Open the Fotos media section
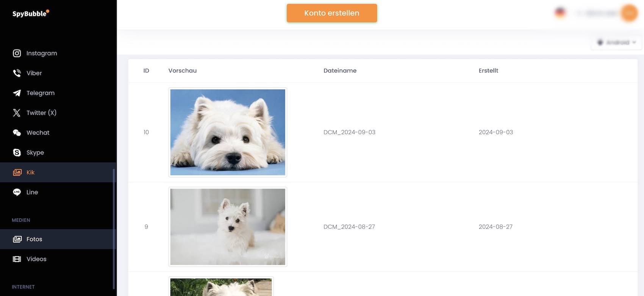Viewport: 644px width, 296px height. (58, 239)
